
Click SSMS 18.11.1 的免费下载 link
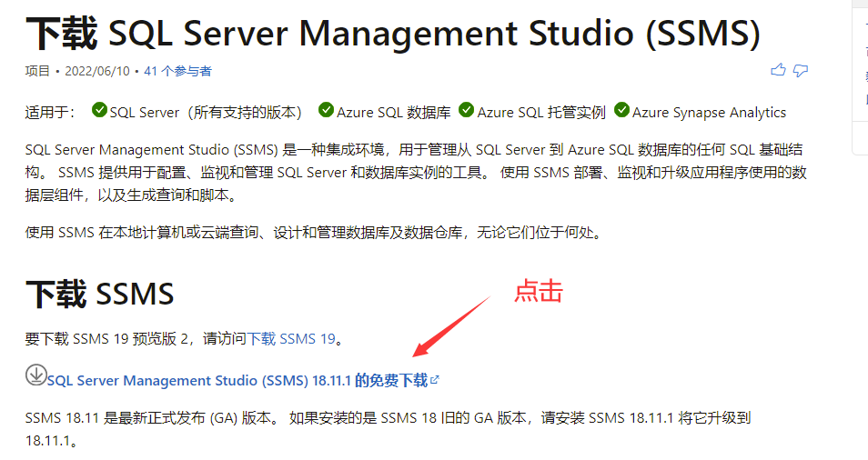click(237, 380)
